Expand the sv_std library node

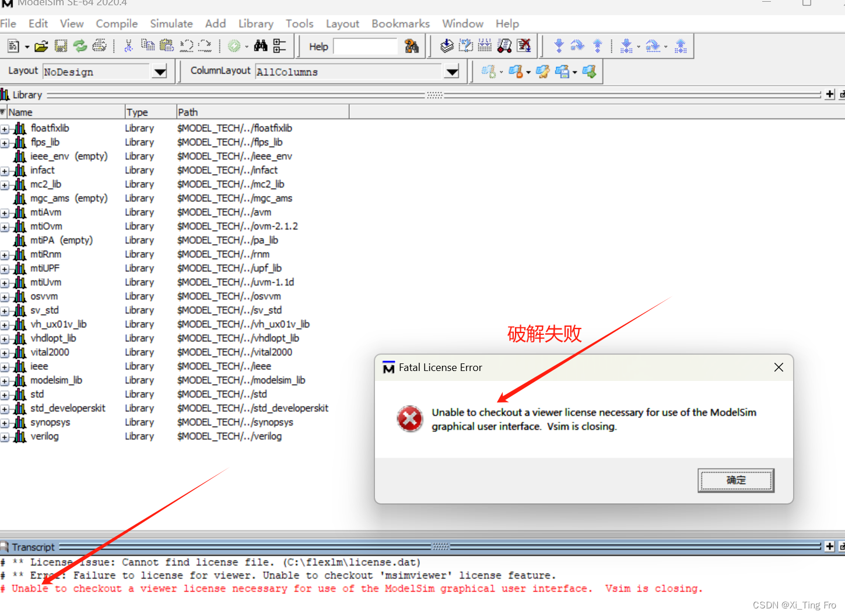(5, 311)
